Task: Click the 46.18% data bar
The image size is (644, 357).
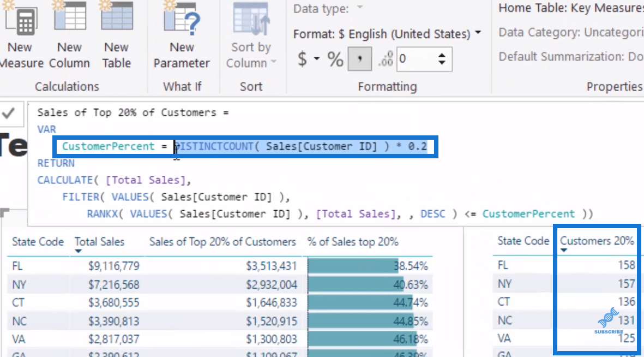Action: pos(362,340)
